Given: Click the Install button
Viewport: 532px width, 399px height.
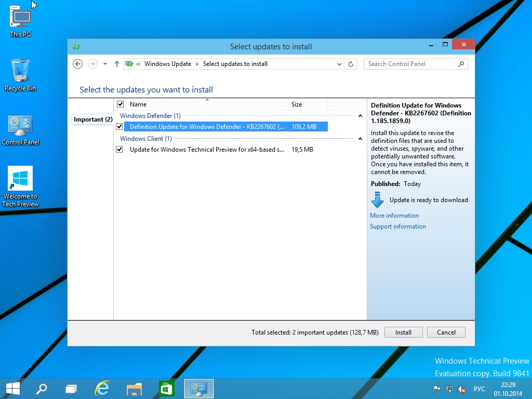Looking at the screenshot, I should click(x=403, y=332).
